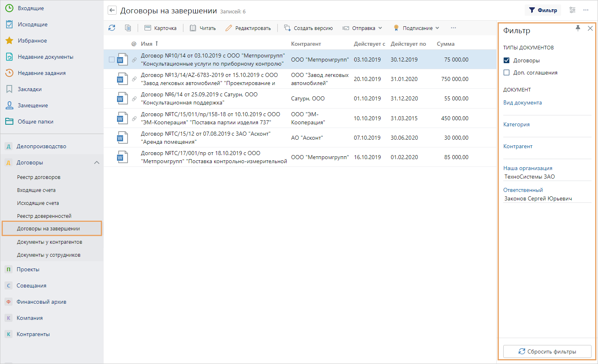Go to Входящие счета
Image resolution: width=598 pixels, height=364 pixels.
[x=36, y=190]
